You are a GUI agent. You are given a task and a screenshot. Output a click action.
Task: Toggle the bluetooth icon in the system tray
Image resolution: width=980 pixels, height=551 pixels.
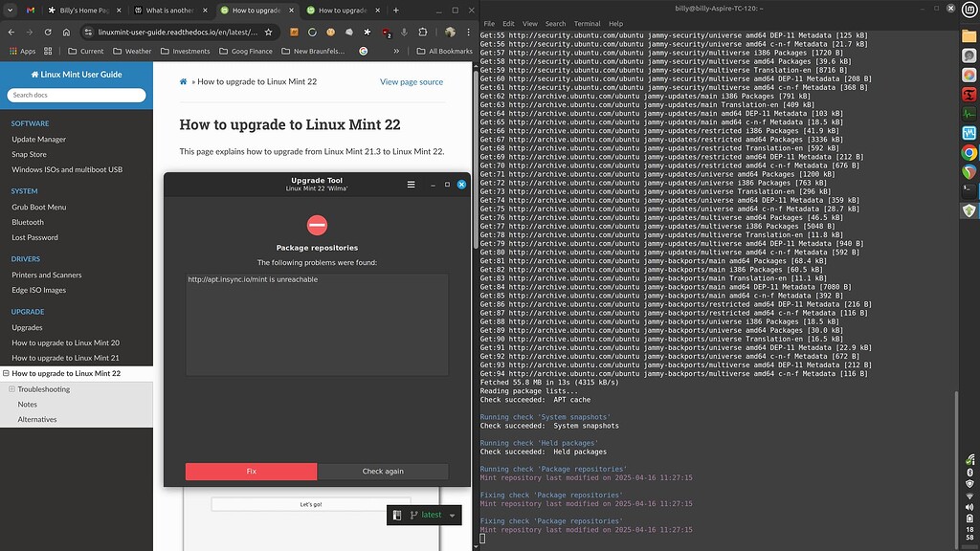point(969,472)
